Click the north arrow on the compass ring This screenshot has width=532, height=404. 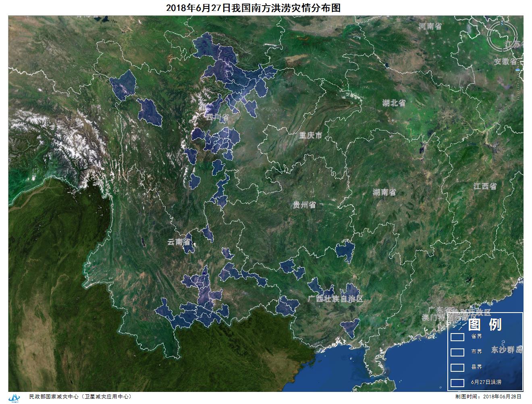[x=502, y=23]
